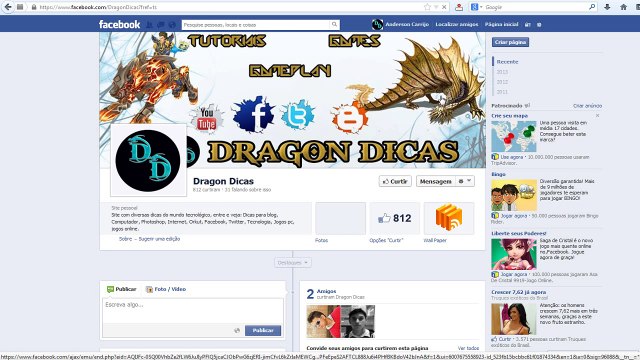This screenshot has height=360, width=640.
Task: Click YouTube icon on cover photo
Action: click(x=207, y=120)
